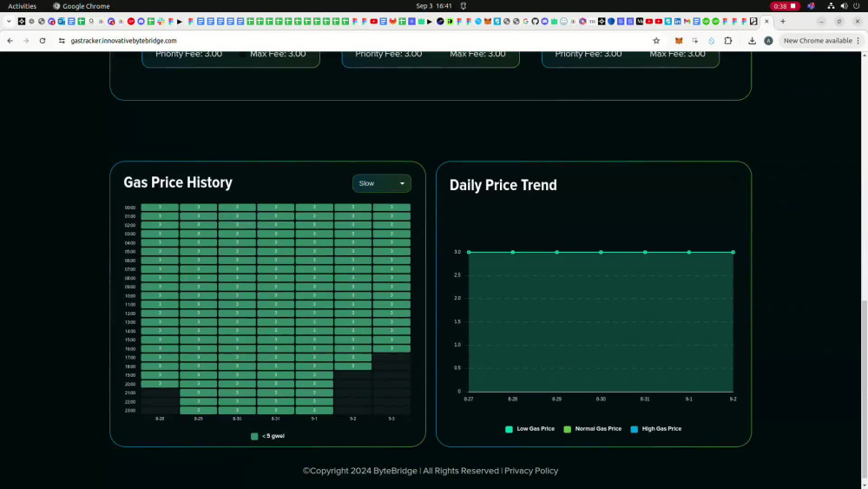
Task: Close the active gas tracker tab
Action: pyautogui.click(x=766, y=22)
